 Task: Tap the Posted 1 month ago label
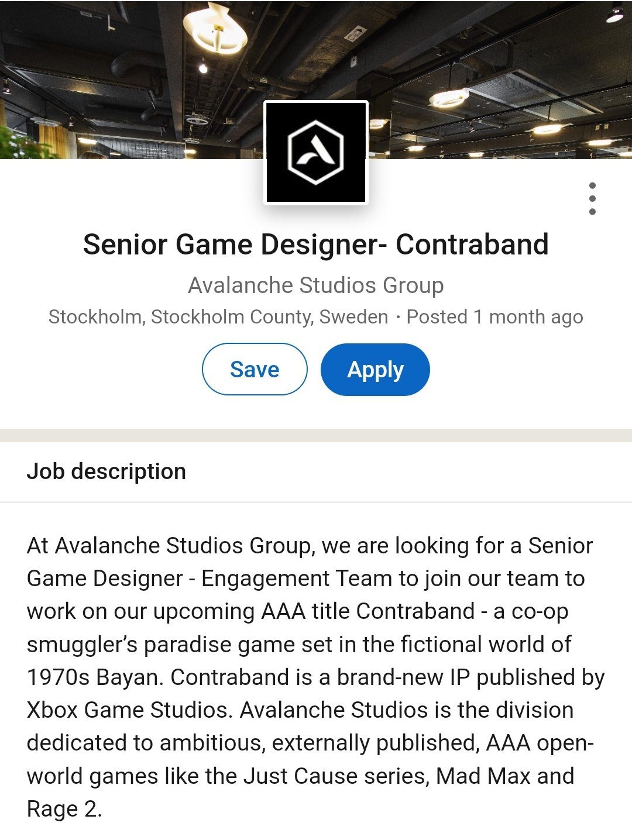(495, 317)
